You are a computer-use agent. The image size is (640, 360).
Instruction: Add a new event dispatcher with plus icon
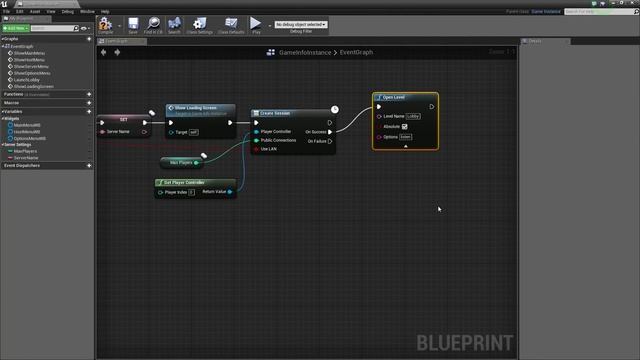tap(89, 166)
